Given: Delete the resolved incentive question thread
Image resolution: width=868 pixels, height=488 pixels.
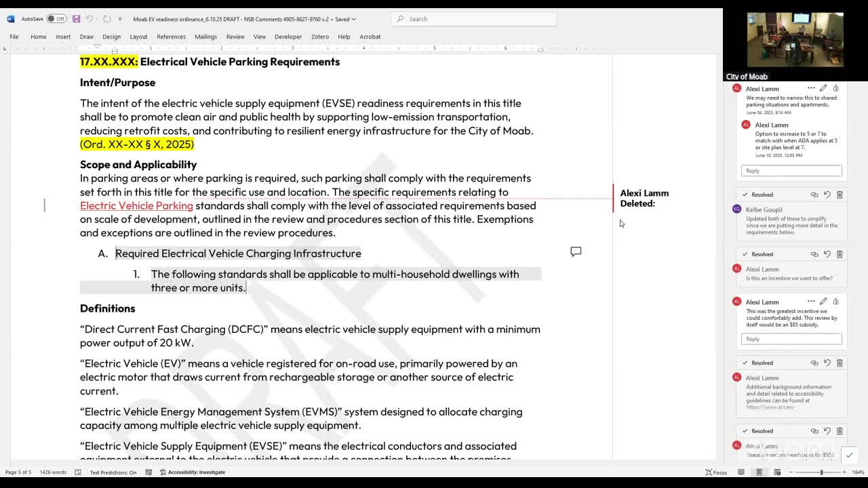Looking at the screenshot, I should [840, 254].
